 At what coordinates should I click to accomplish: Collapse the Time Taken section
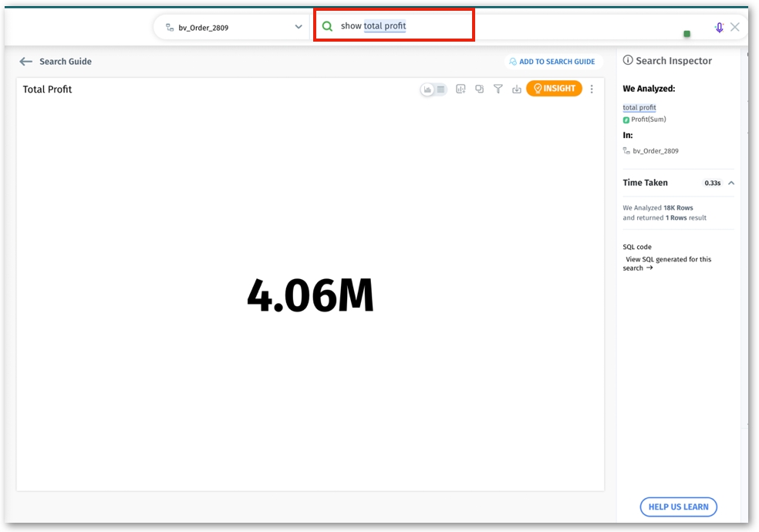tap(730, 183)
